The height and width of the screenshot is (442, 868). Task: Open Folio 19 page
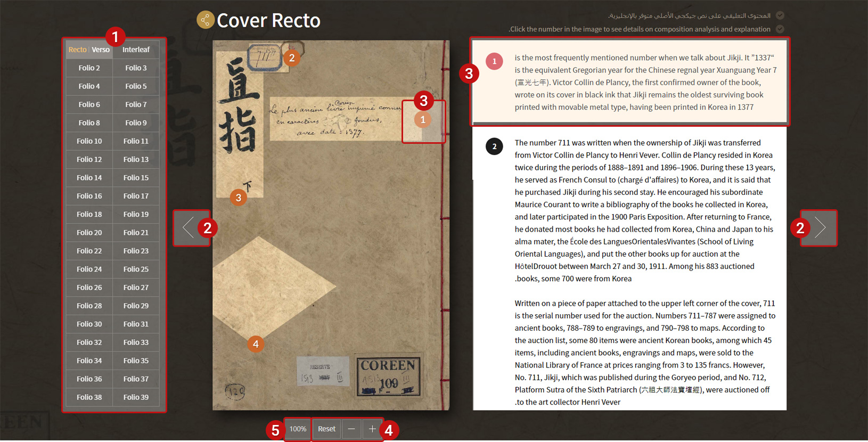pyautogui.click(x=136, y=214)
